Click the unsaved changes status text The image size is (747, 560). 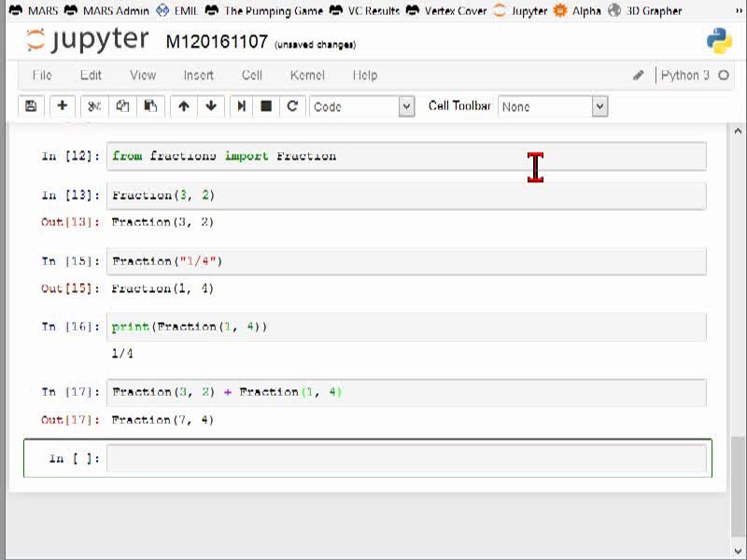pyautogui.click(x=315, y=45)
